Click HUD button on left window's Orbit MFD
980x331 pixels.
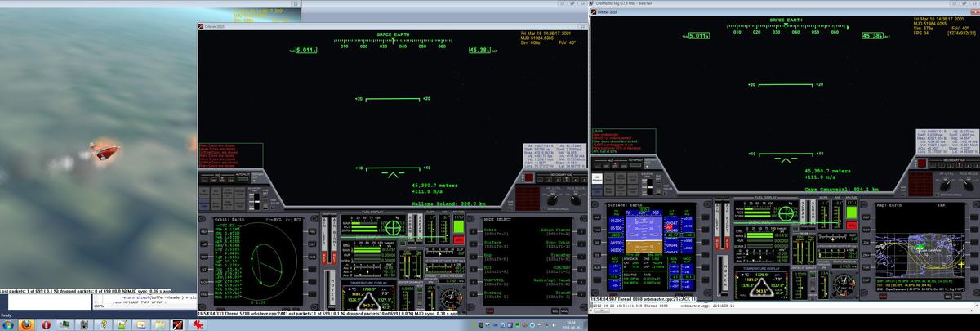(313, 257)
